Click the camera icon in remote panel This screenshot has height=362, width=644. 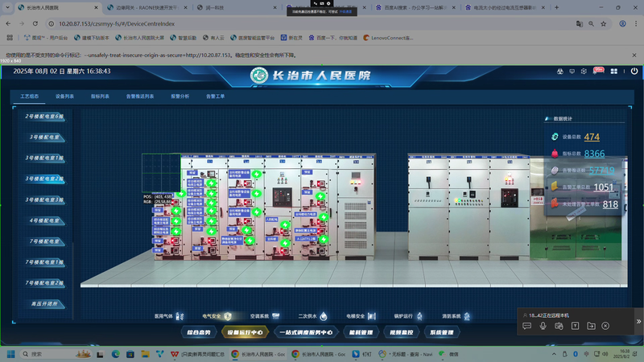(x=559, y=326)
